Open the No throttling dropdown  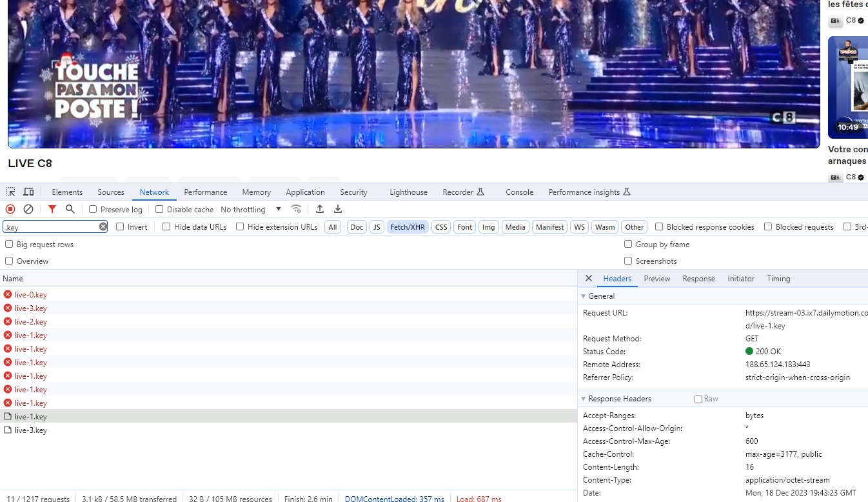tap(252, 209)
